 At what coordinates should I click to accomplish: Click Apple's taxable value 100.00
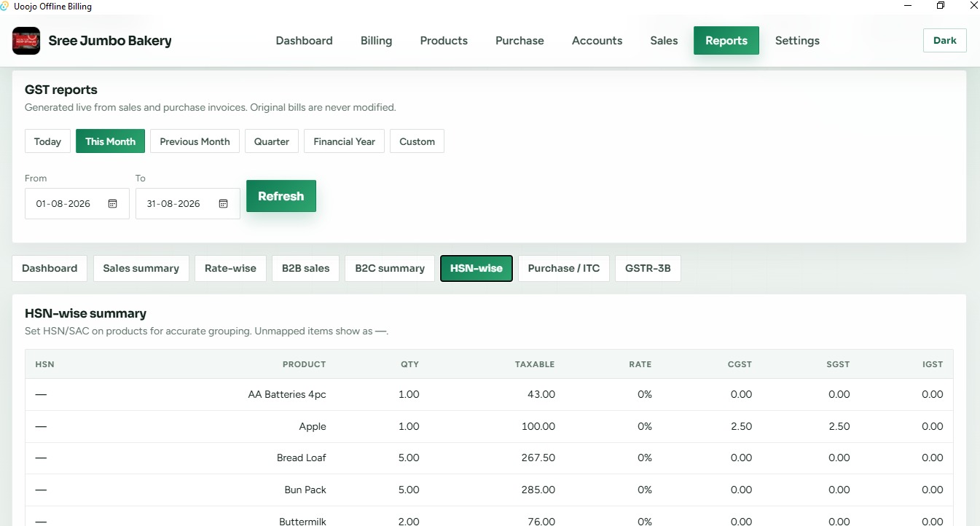click(x=538, y=426)
